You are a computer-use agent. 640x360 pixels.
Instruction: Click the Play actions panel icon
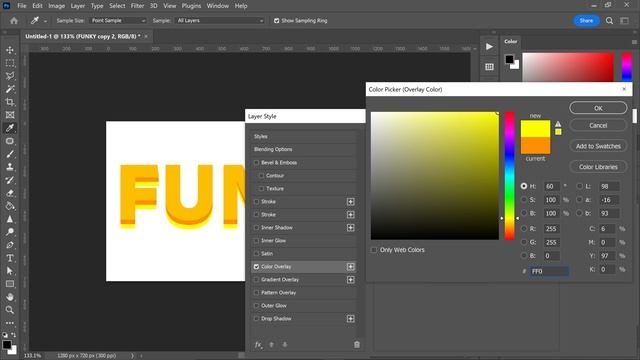click(489, 47)
